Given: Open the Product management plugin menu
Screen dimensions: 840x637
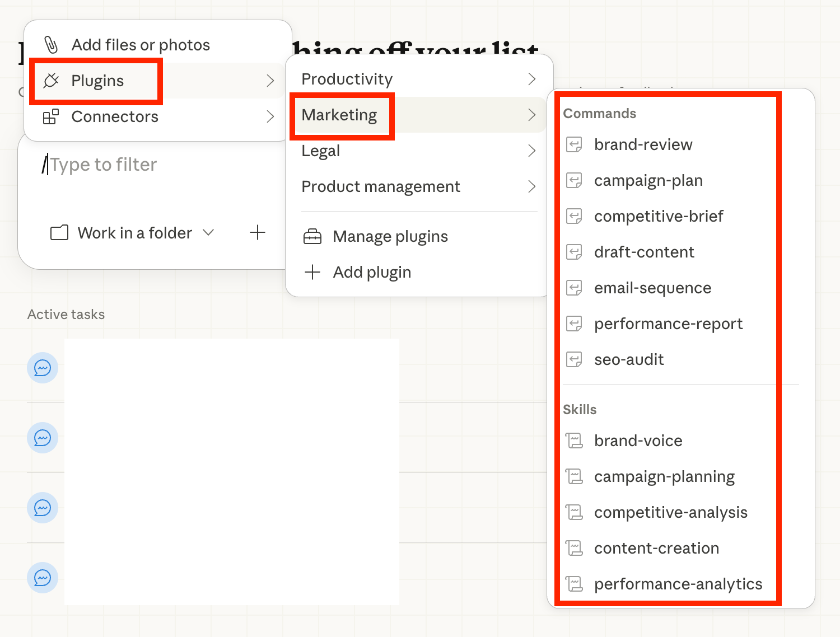Looking at the screenshot, I should coord(381,187).
